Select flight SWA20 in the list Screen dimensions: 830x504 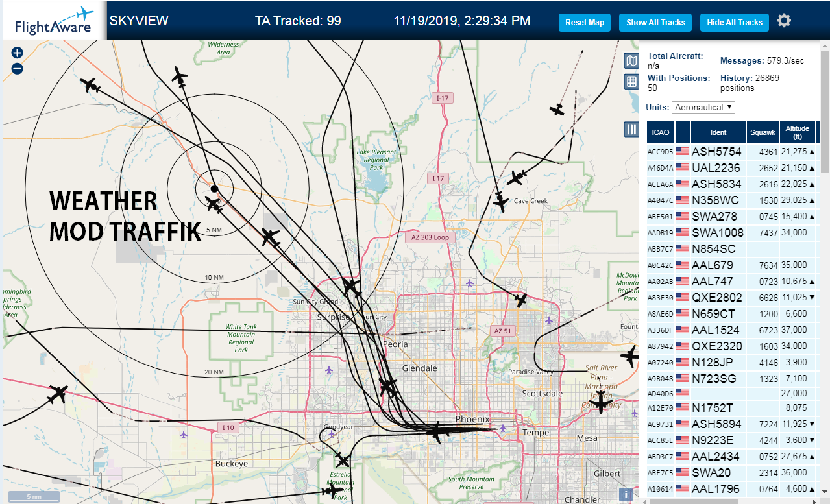[x=707, y=472]
